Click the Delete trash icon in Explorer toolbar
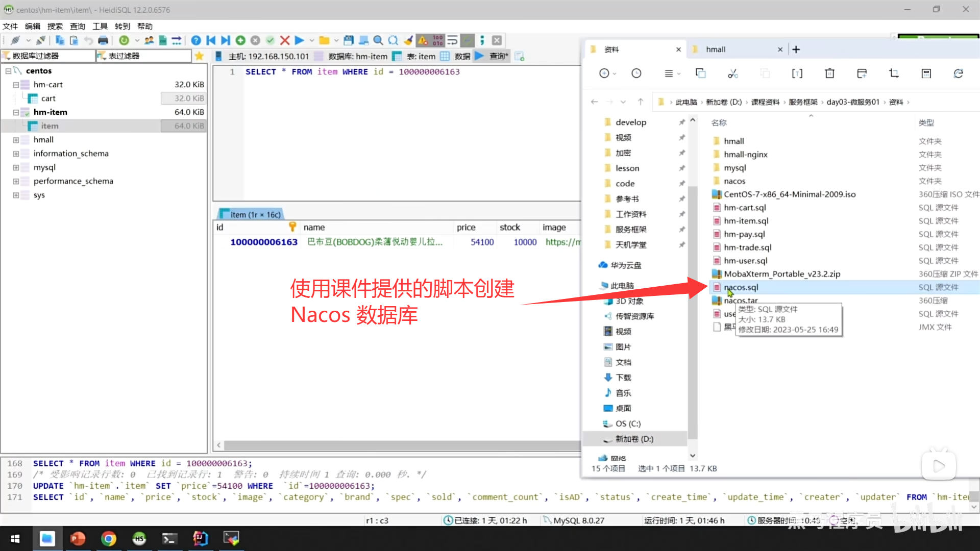Image resolution: width=980 pixels, height=551 pixels. coord(829,73)
